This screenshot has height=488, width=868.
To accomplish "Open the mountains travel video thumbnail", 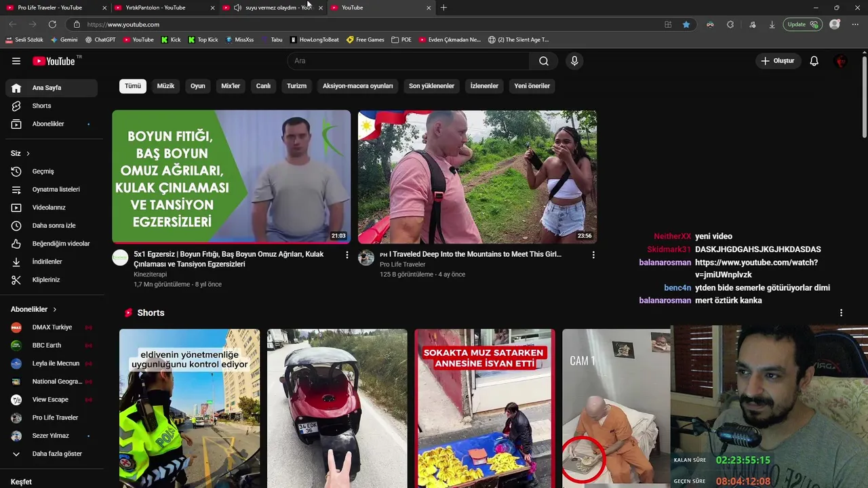I will pos(477,177).
